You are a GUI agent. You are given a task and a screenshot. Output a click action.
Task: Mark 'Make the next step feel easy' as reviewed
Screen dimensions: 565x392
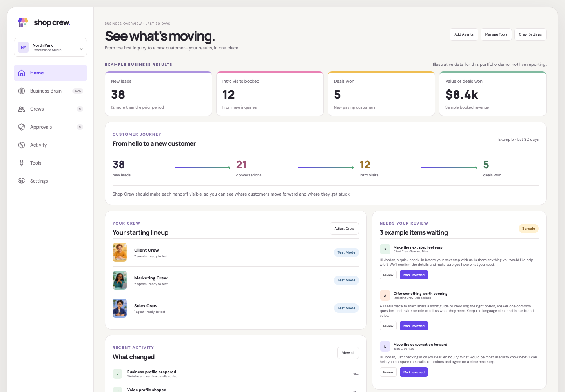click(x=414, y=275)
